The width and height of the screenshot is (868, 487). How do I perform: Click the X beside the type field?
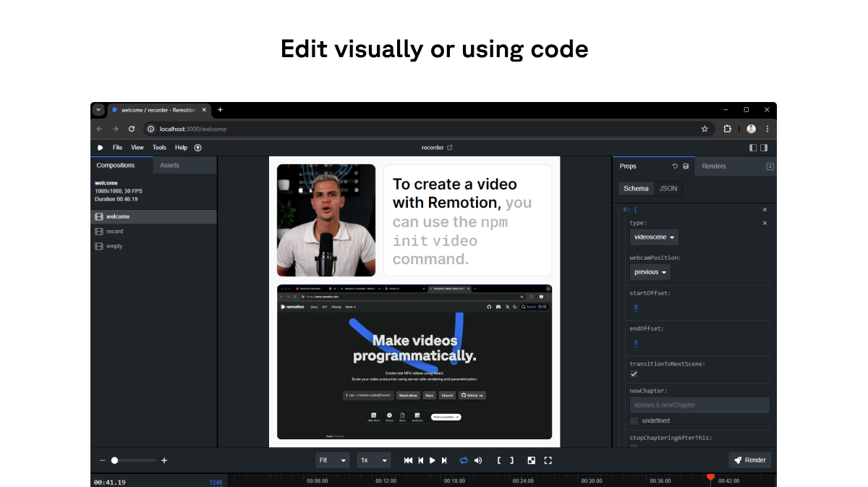click(x=765, y=223)
